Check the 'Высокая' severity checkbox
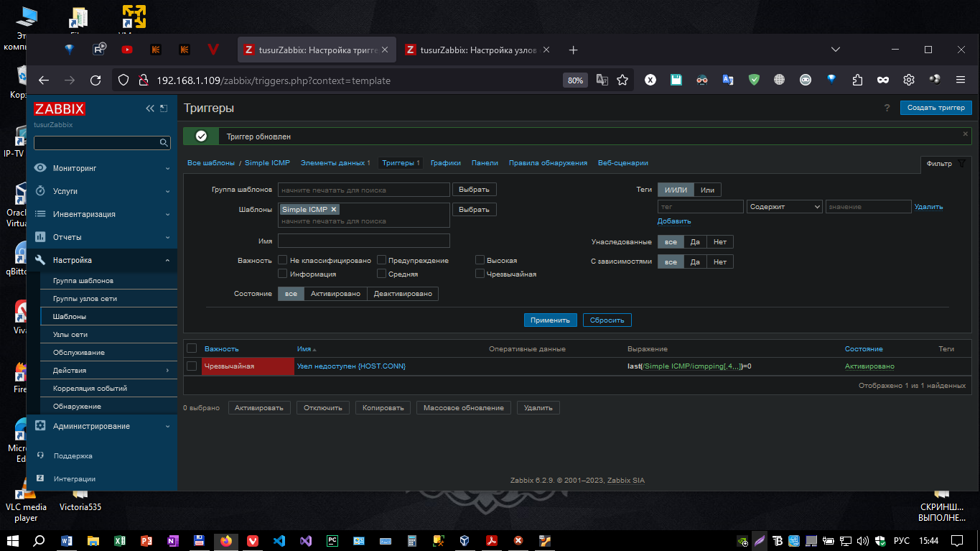The width and height of the screenshot is (980, 551). point(480,260)
